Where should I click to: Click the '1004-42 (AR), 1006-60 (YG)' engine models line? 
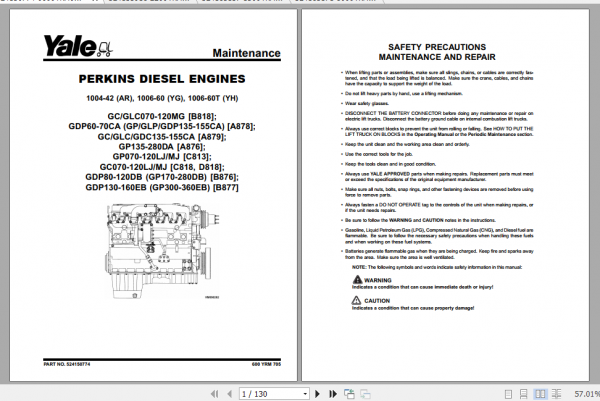[x=162, y=98]
